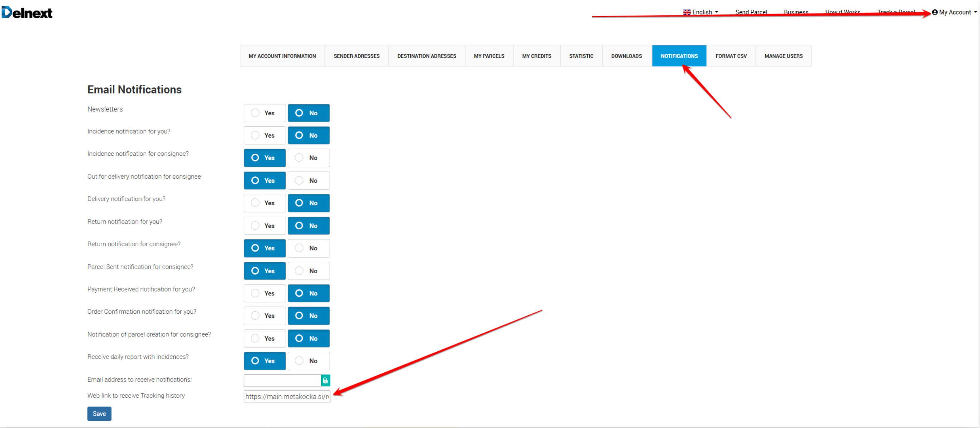Click the Save button
The width and height of the screenshot is (980, 428).
click(x=99, y=414)
